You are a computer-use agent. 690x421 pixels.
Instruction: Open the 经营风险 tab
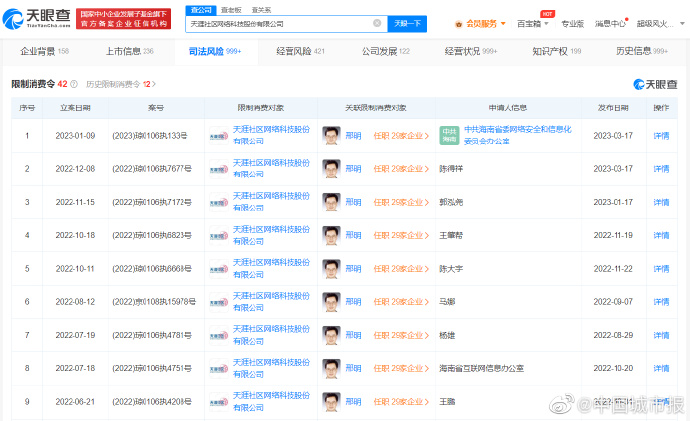point(300,51)
